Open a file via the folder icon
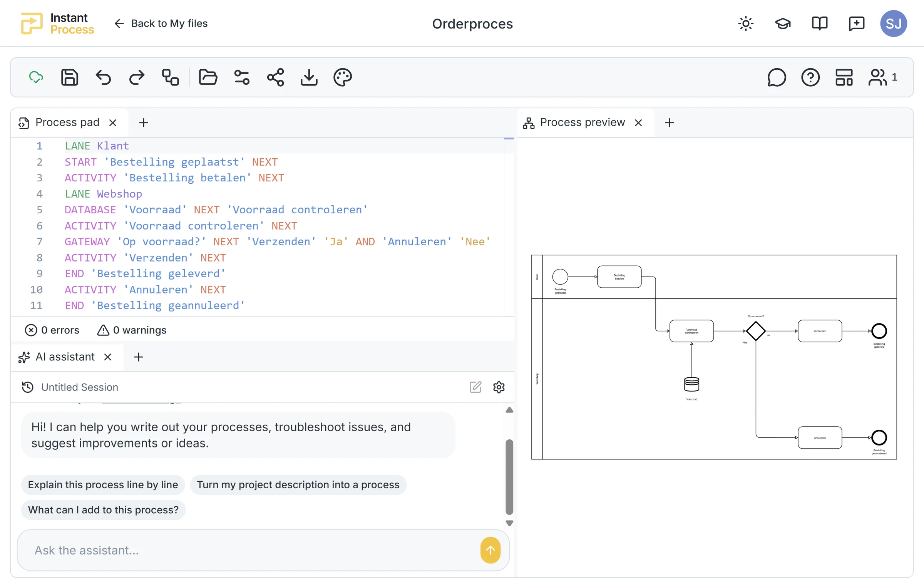 pyautogui.click(x=208, y=77)
